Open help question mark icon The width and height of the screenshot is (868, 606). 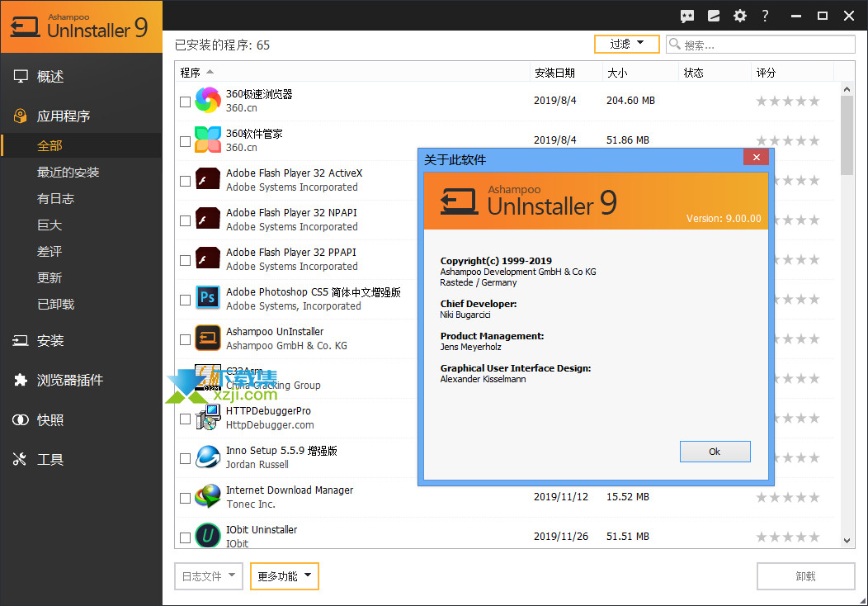[765, 16]
